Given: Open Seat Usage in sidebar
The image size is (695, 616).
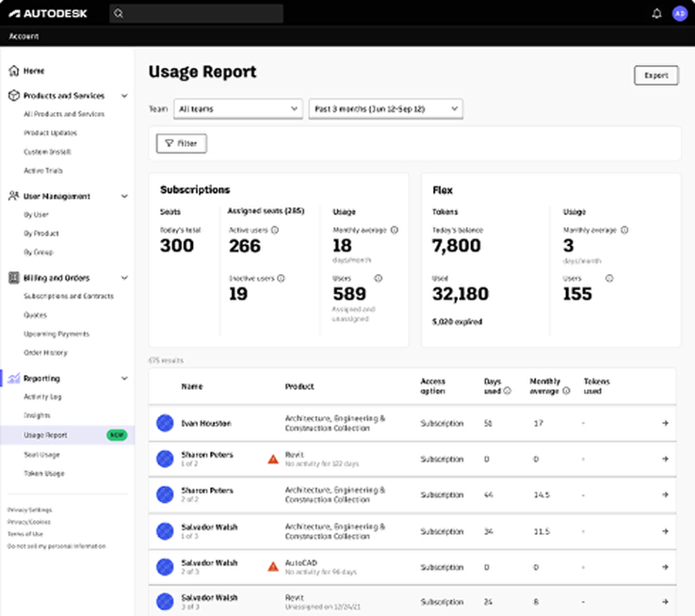Looking at the screenshot, I should [x=41, y=454].
